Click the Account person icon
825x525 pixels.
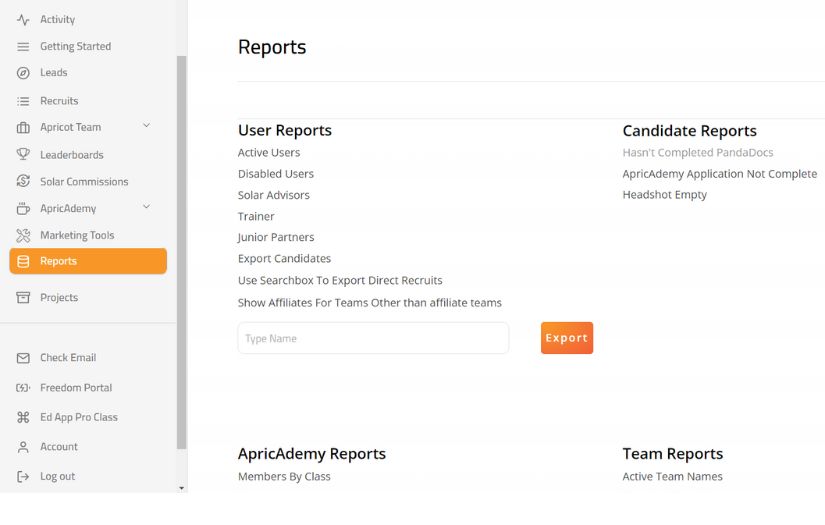tap(23, 447)
